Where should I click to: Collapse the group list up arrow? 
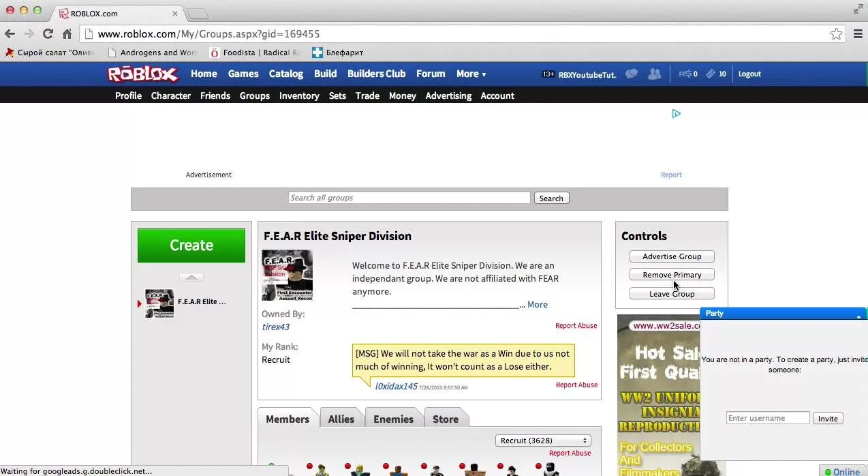(x=191, y=277)
